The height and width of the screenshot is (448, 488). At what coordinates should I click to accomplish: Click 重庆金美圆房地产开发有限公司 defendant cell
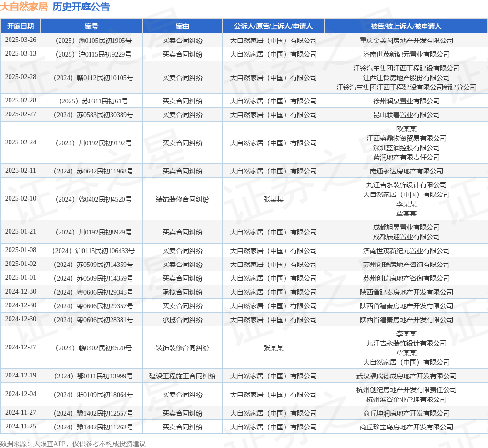coord(406,41)
